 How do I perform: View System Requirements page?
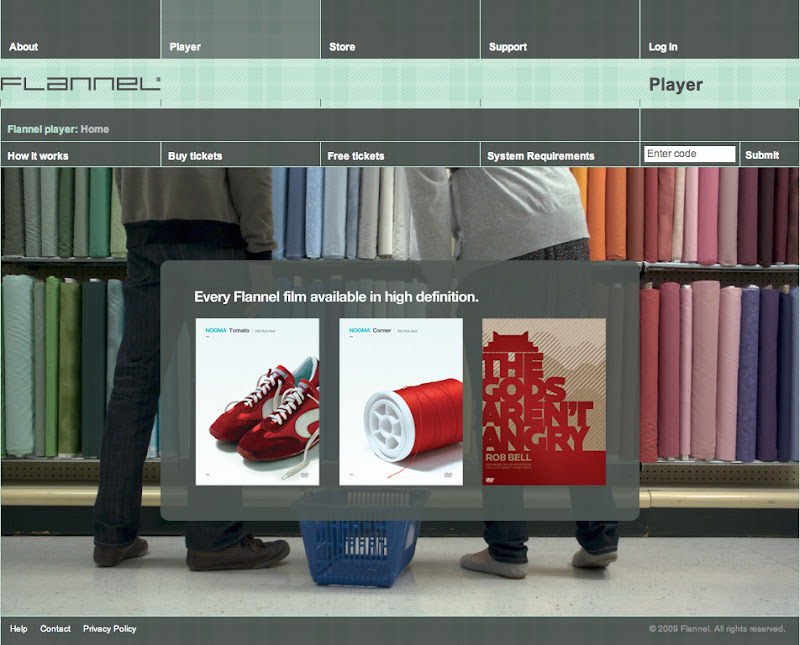(540, 156)
